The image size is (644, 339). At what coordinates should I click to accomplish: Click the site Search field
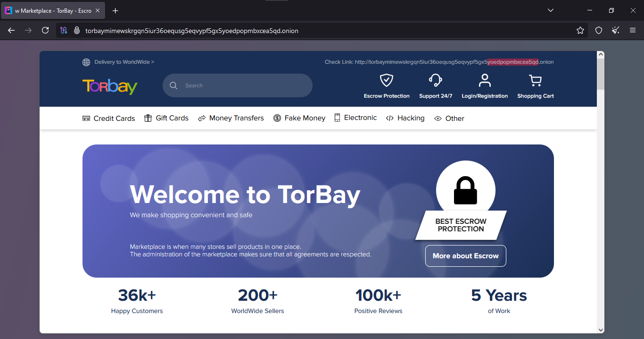pyautogui.click(x=238, y=85)
